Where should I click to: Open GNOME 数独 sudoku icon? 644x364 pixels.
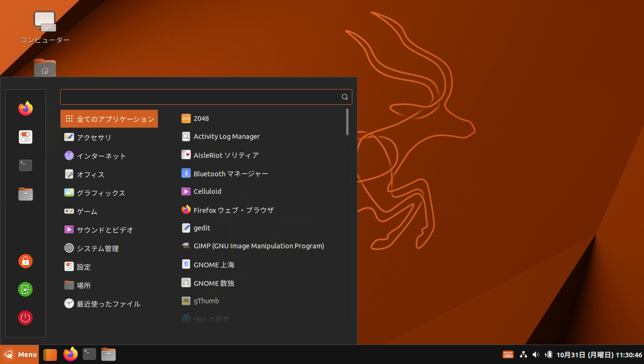click(x=186, y=283)
